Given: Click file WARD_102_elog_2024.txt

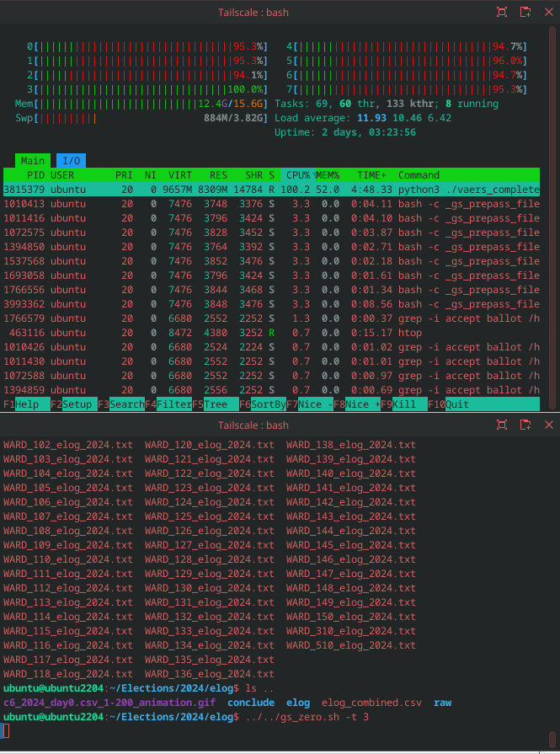Looking at the screenshot, I should (67, 445).
